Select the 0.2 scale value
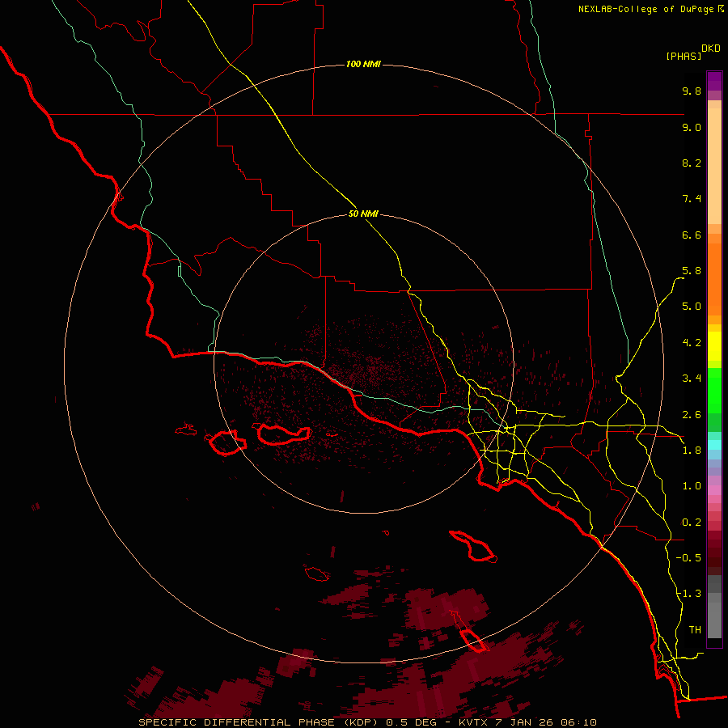The image size is (728, 728). coord(692,523)
